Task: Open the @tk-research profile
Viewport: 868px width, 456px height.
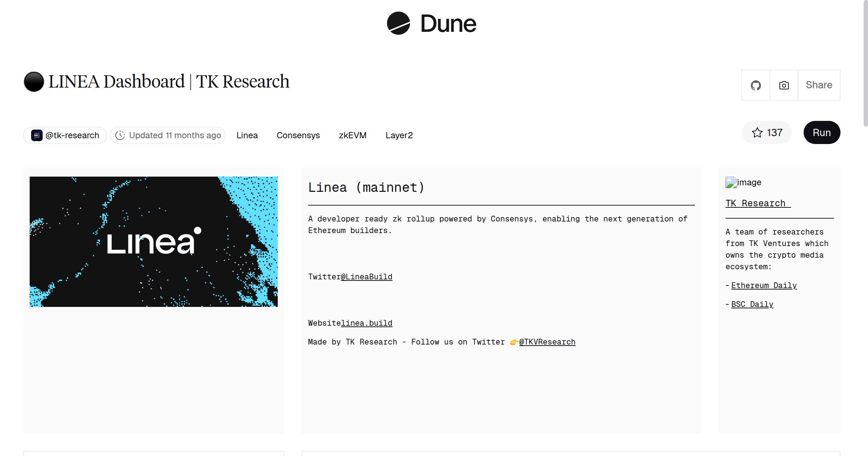Action: (x=72, y=135)
